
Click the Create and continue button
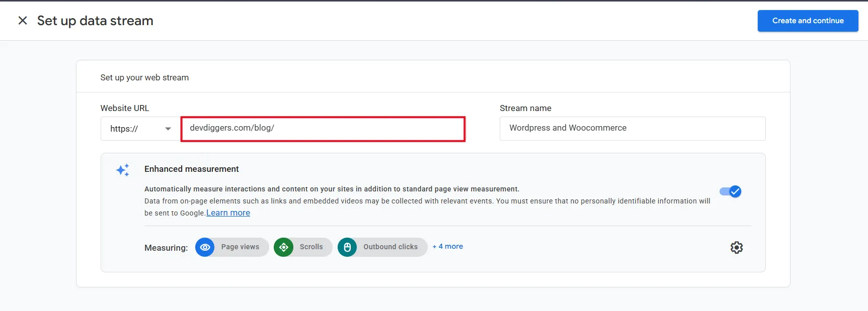[808, 21]
